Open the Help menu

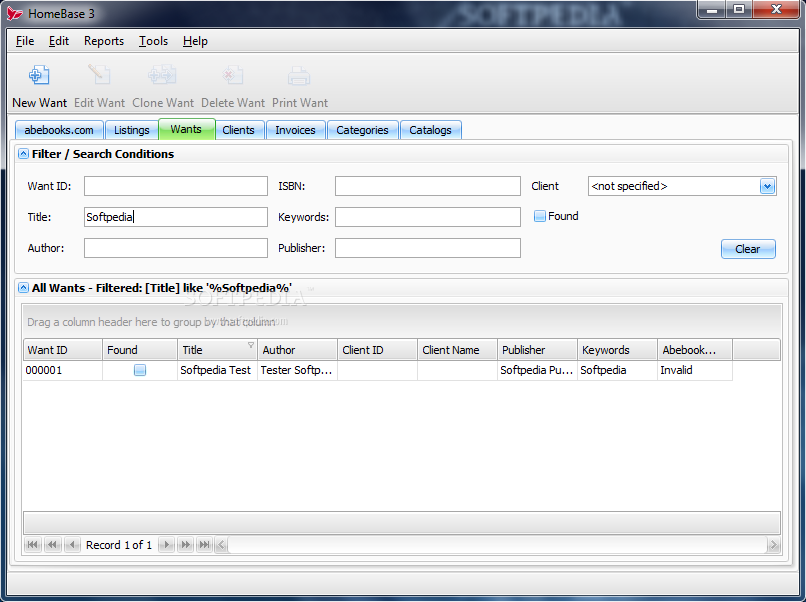click(195, 41)
